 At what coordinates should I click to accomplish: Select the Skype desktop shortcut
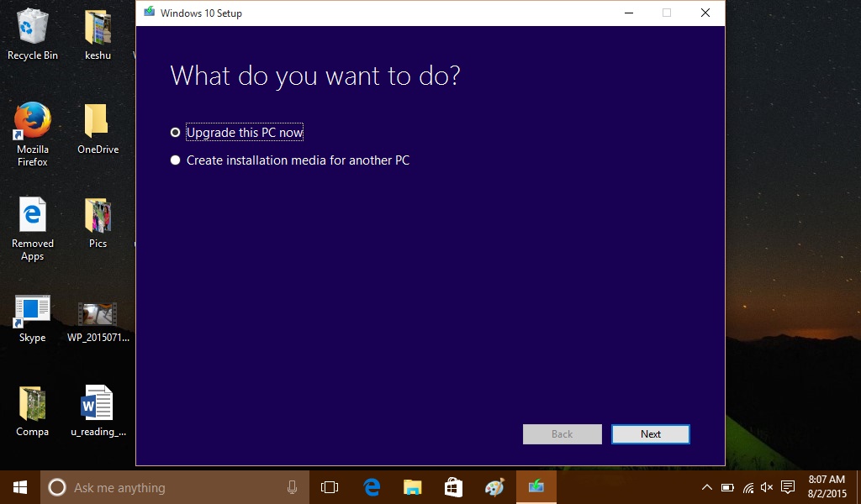click(x=33, y=318)
